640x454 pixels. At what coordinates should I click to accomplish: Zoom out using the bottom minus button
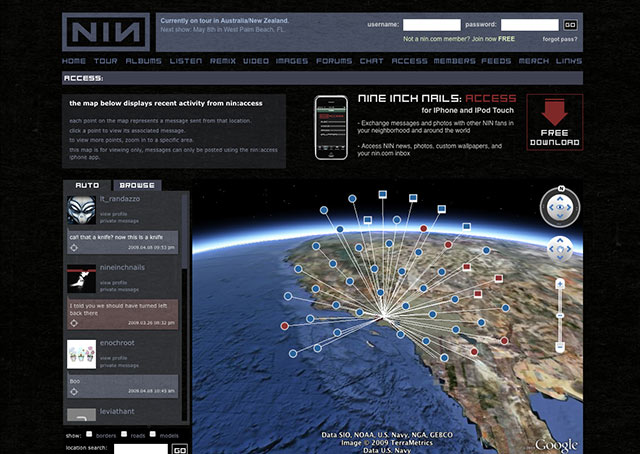(x=560, y=347)
